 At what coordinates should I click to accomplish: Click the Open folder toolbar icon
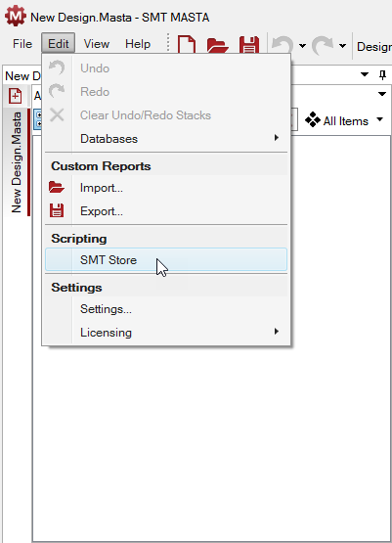[217, 45]
